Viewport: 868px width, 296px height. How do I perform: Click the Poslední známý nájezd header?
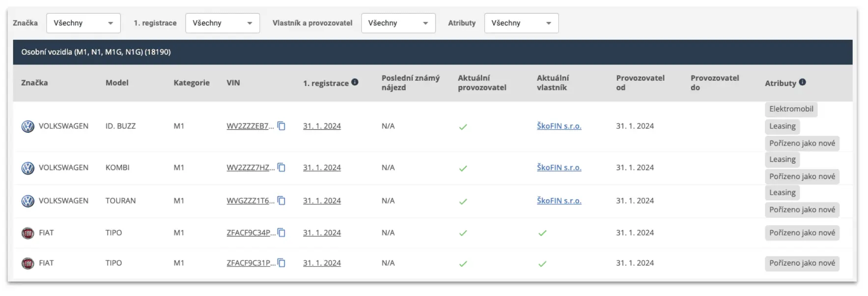click(x=411, y=83)
